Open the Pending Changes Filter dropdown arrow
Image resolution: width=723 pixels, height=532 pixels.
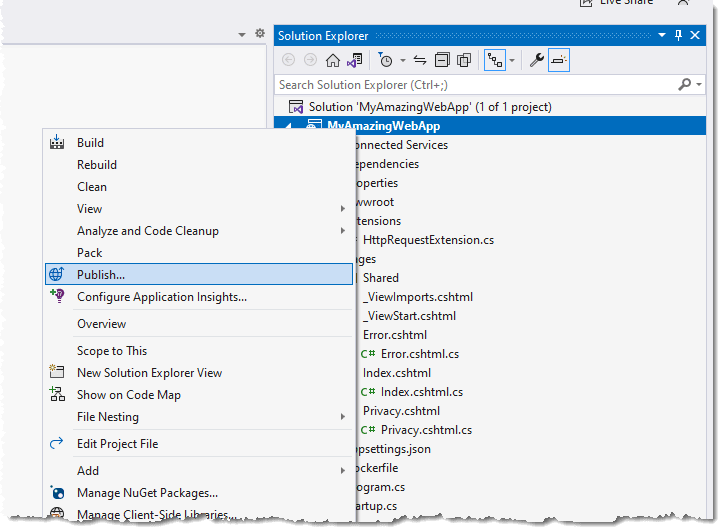click(403, 60)
